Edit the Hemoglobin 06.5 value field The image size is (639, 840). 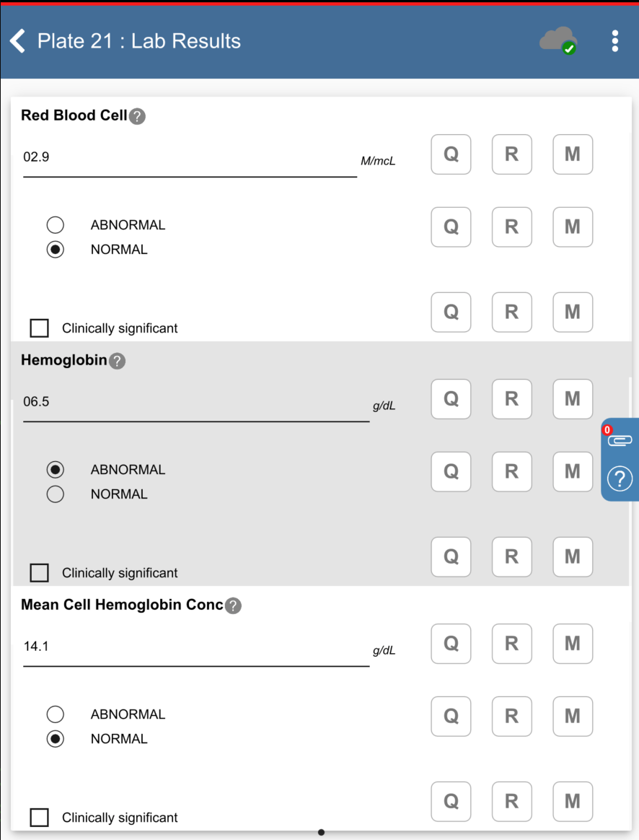pyautogui.click(x=195, y=402)
